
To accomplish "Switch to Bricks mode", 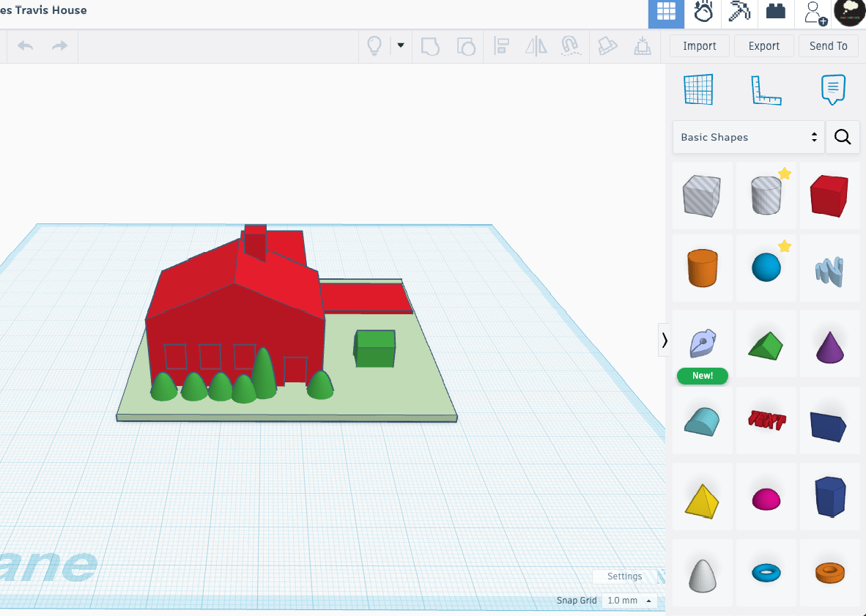I will (776, 13).
